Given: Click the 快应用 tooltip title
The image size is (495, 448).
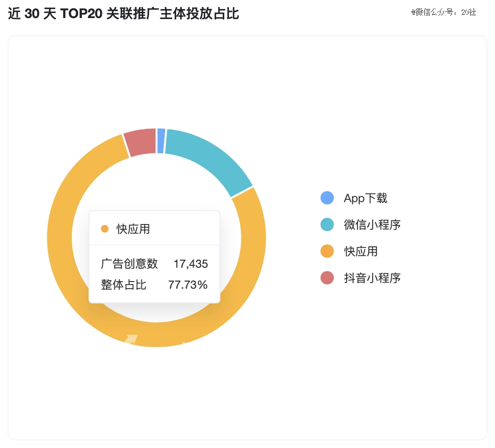Looking at the screenshot, I should click(133, 229).
